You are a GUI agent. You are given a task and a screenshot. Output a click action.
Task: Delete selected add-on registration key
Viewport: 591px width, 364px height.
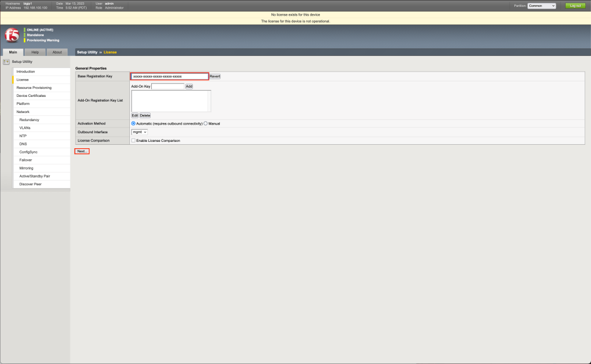pos(145,115)
